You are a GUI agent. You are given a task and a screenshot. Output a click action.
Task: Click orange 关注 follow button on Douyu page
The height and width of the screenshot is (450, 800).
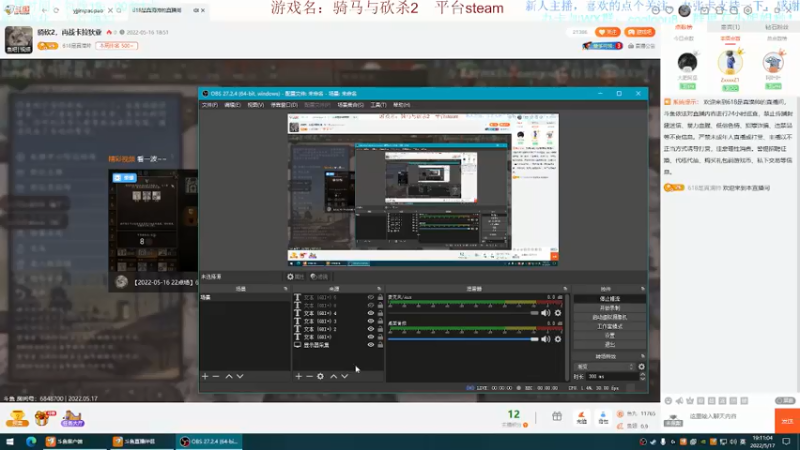(x=608, y=32)
